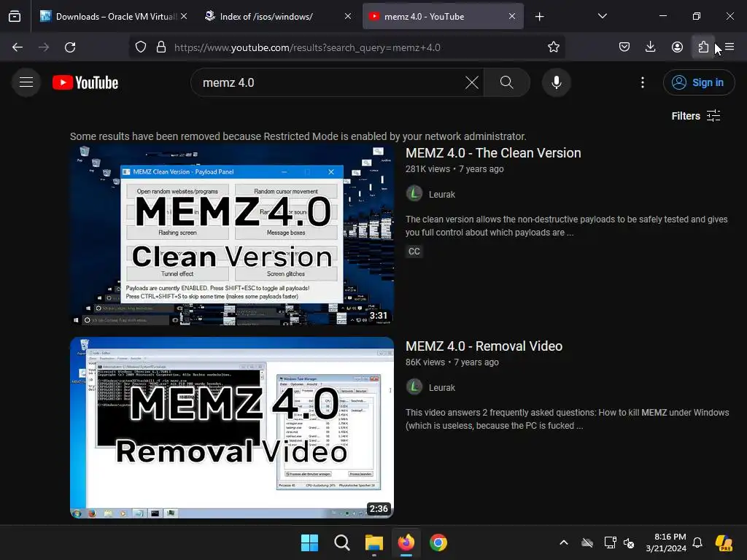The width and height of the screenshot is (747, 560).
Task: Click the YouTube URL address bar
Action: tap(347, 47)
